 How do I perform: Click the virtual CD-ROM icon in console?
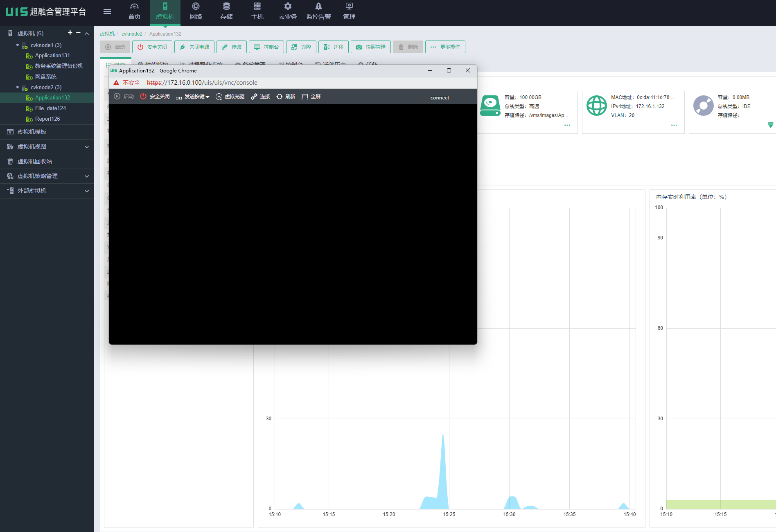coord(219,97)
